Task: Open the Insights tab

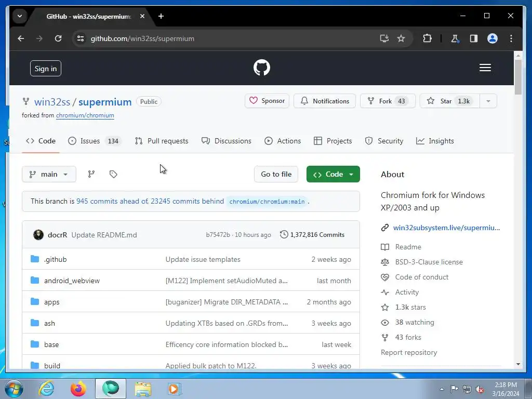Action: pos(435,141)
